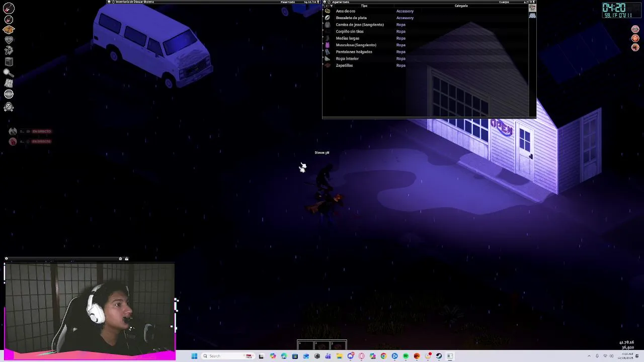Click first hotbar slot
This screenshot has width=644, height=362.
pos(305,345)
